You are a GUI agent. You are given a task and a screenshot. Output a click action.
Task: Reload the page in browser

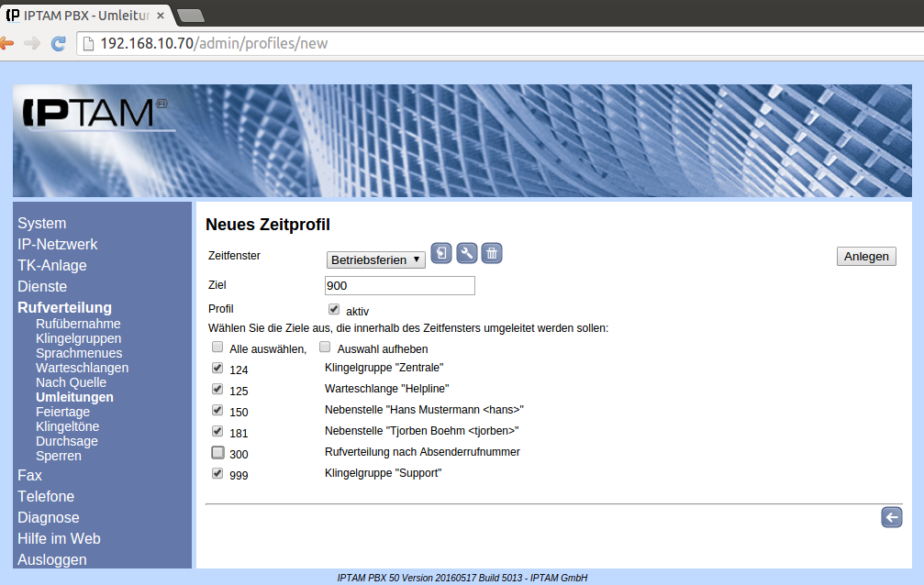coord(58,43)
